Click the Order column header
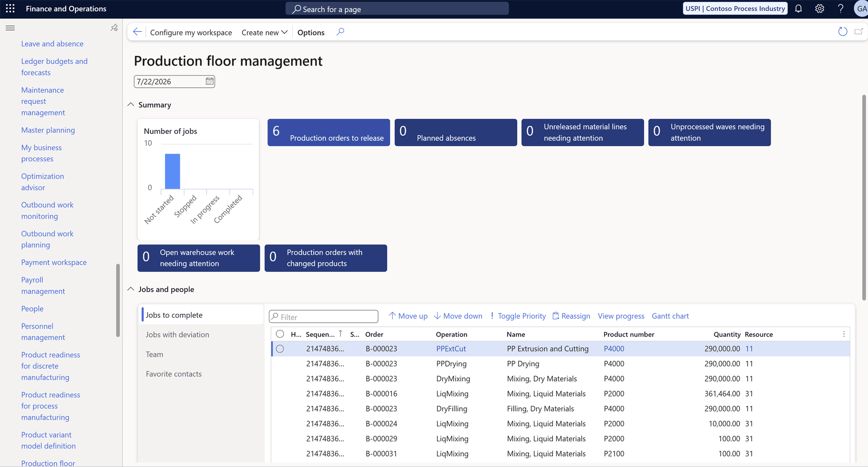 click(x=374, y=334)
